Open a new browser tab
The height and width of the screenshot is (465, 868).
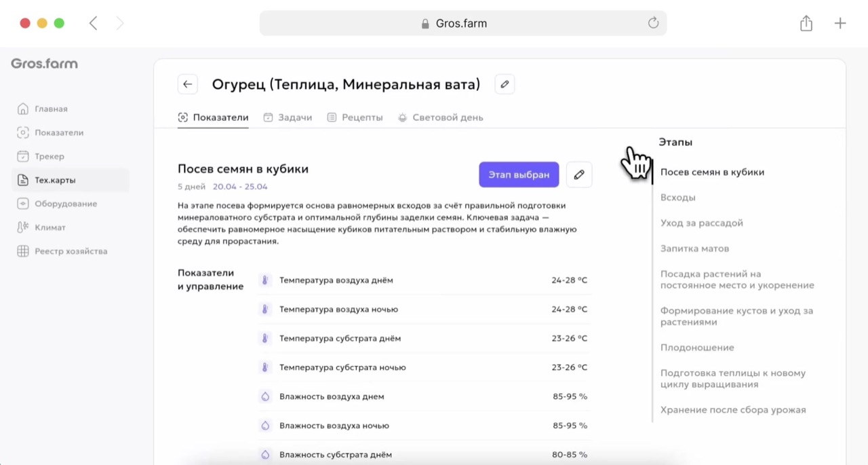(840, 23)
